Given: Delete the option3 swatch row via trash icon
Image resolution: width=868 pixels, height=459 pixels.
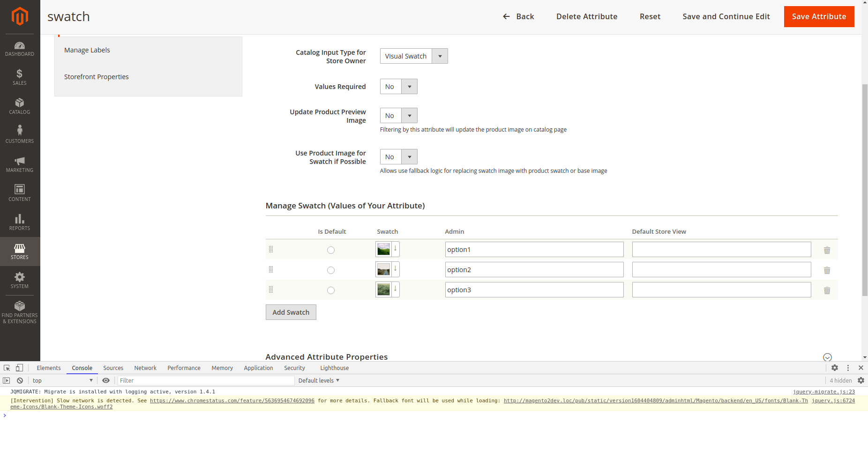Looking at the screenshot, I should click(826, 290).
